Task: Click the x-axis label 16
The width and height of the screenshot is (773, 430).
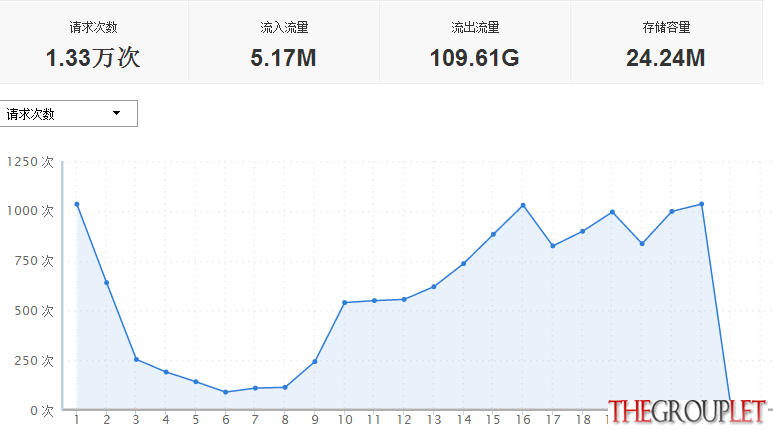Action: click(523, 420)
